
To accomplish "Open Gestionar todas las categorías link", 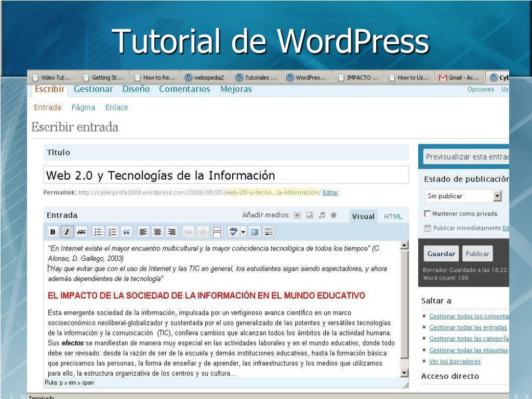I will pyautogui.click(x=469, y=339).
